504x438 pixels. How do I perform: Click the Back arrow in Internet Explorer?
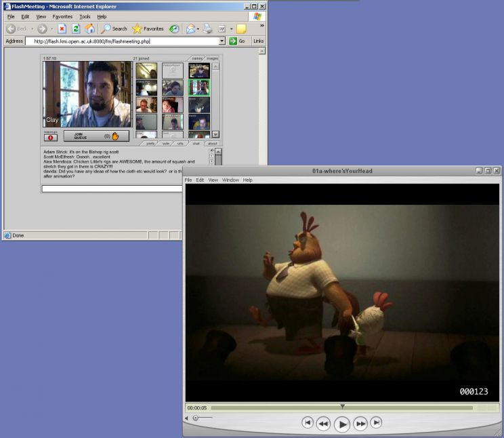tap(11, 29)
